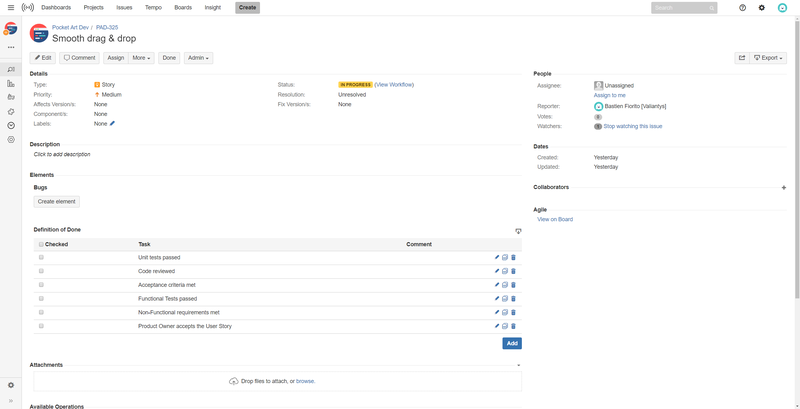The width and height of the screenshot is (800, 409).
Task: Open the Dashboards menu
Action: point(56,7)
